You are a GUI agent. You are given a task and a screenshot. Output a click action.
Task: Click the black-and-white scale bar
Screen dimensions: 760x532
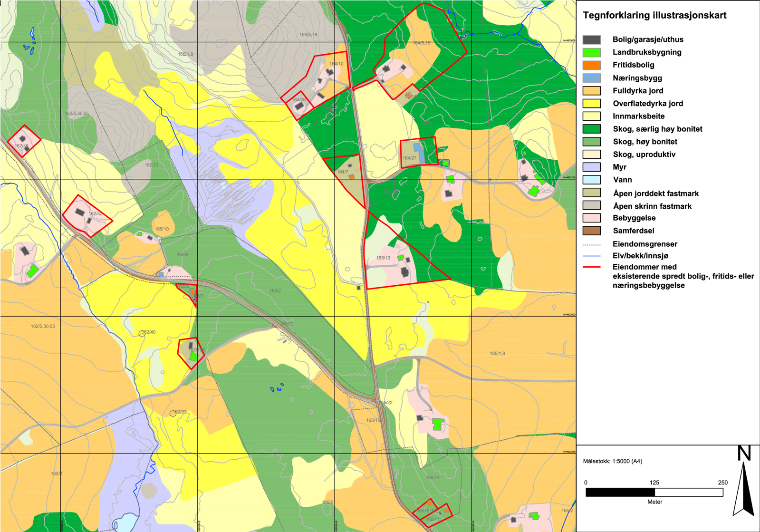point(654,492)
